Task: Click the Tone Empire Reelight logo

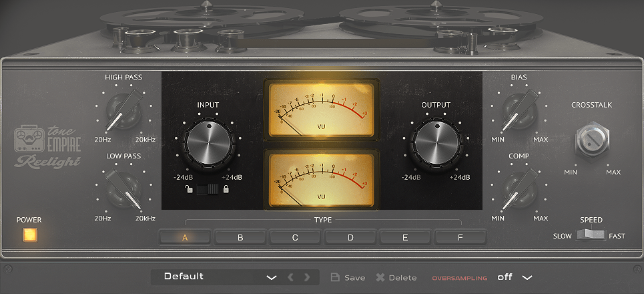Action: tap(48, 146)
